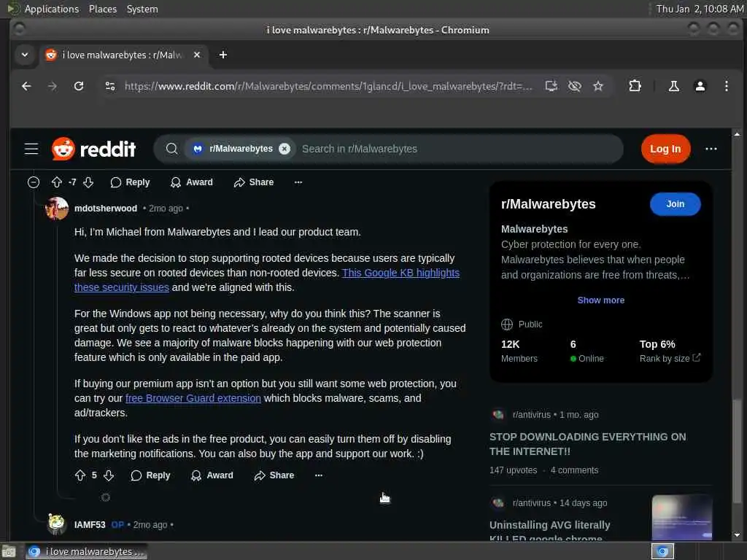Share the -7 scored comment

[x=253, y=182]
